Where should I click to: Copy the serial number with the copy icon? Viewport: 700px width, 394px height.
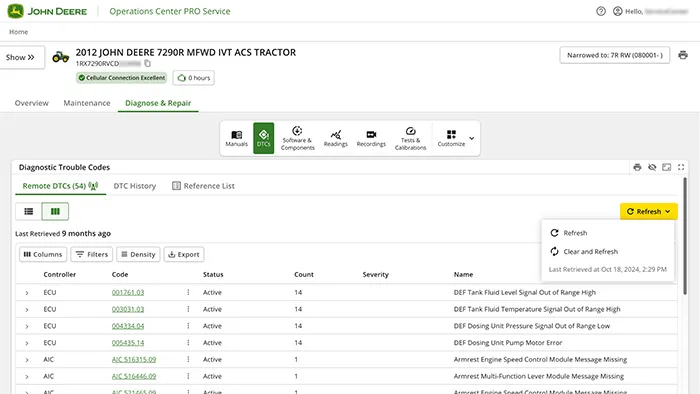point(148,63)
